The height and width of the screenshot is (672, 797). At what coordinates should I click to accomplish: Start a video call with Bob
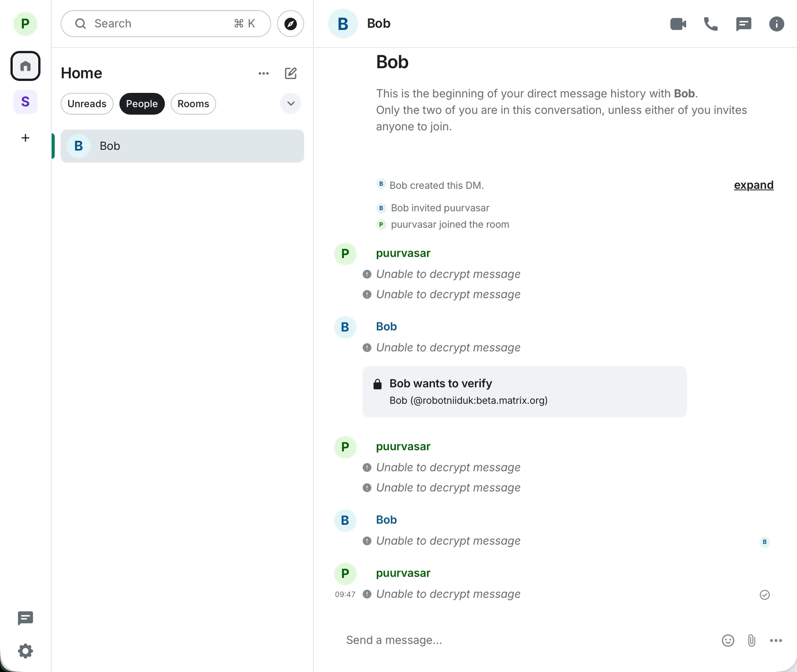click(678, 24)
